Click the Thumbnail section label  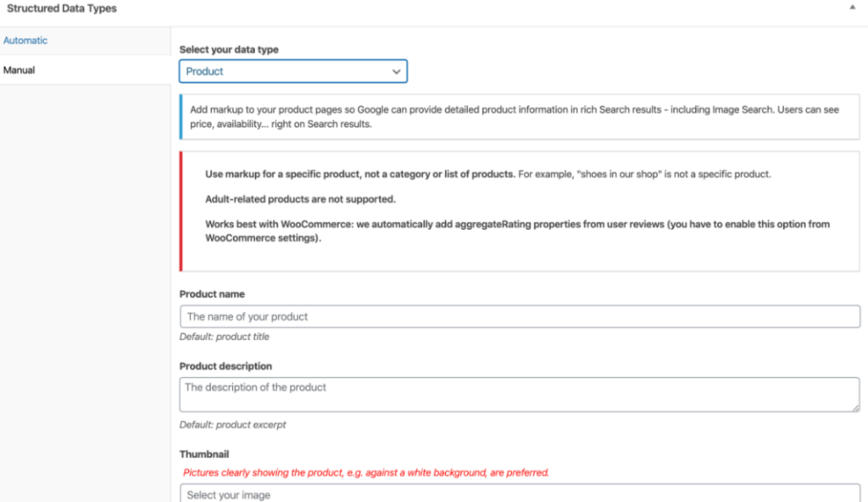pos(204,454)
